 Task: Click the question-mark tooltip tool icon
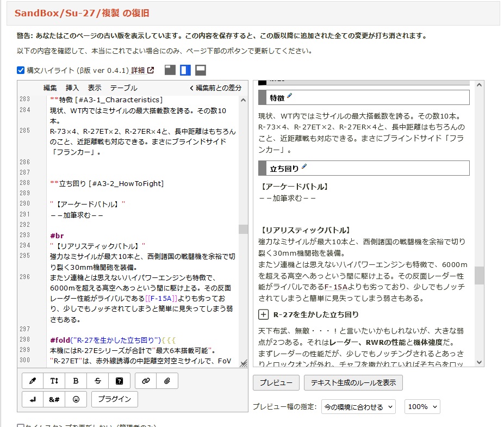(119, 381)
